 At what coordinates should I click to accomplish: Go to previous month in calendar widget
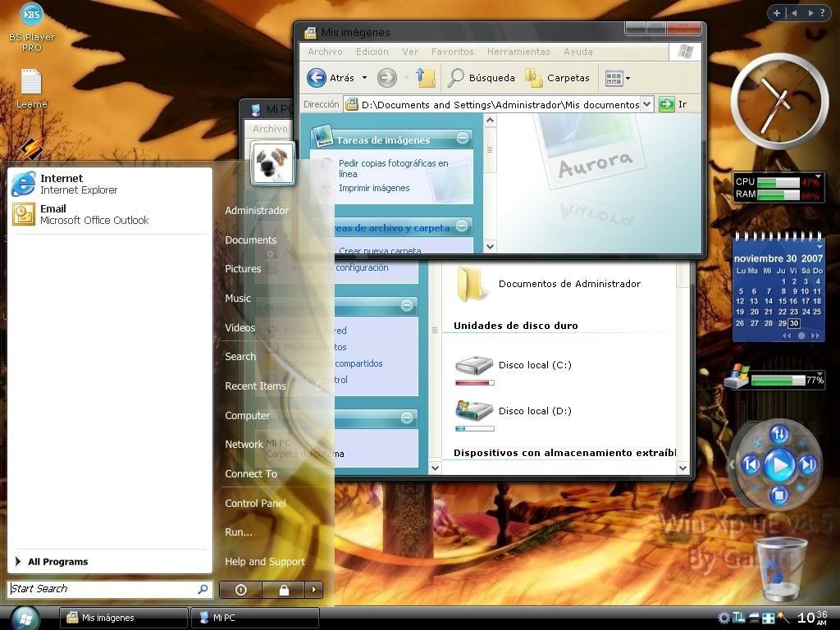pyautogui.click(x=787, y=336)
